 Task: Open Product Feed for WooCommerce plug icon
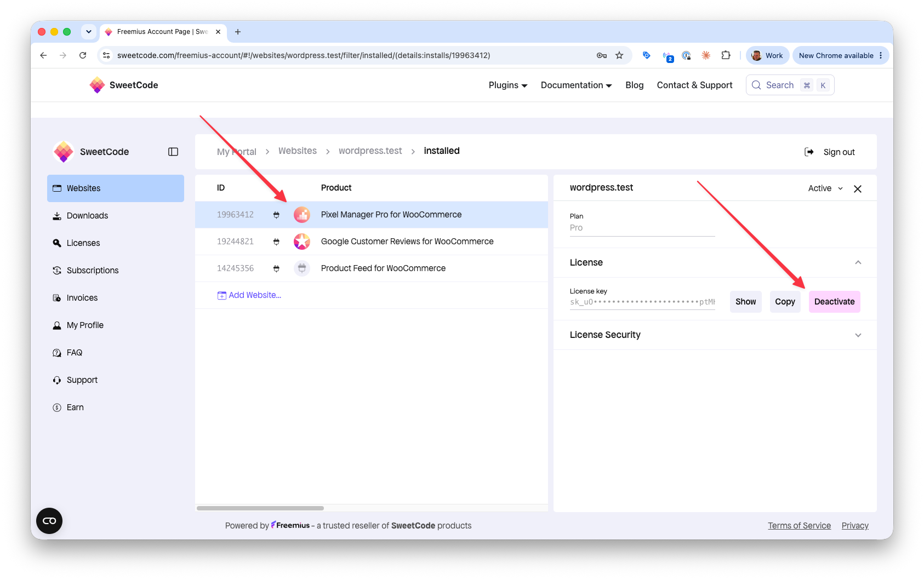(302, 268)
